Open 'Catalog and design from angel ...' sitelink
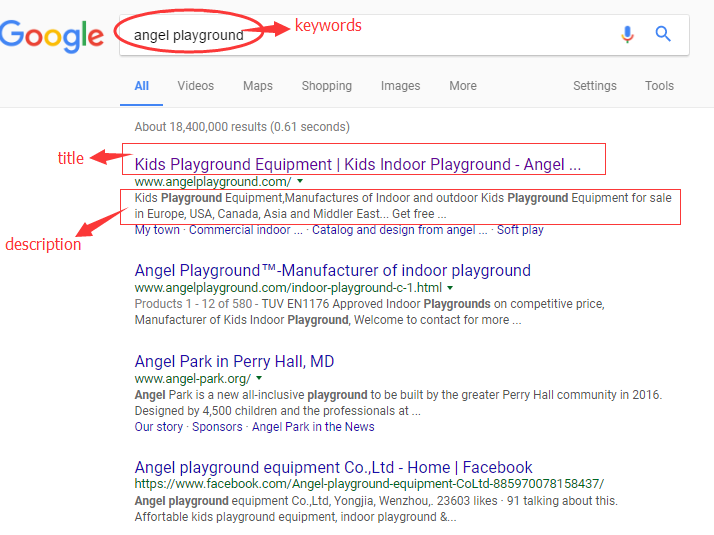This screenshot has height=535, width=714. (x=399, y=230)
